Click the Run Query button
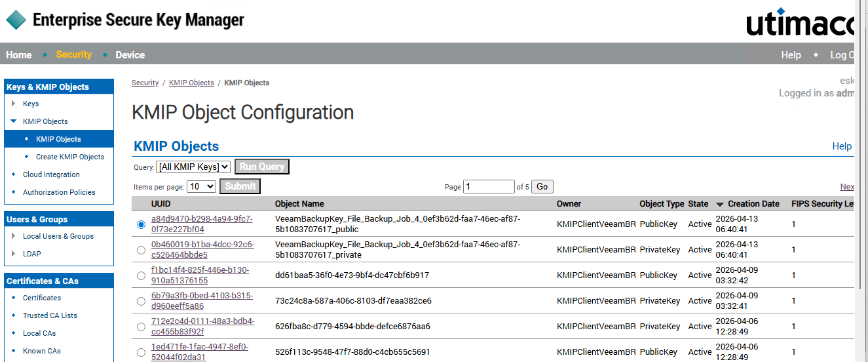The image size is (868, 362). tap(262, 167)
